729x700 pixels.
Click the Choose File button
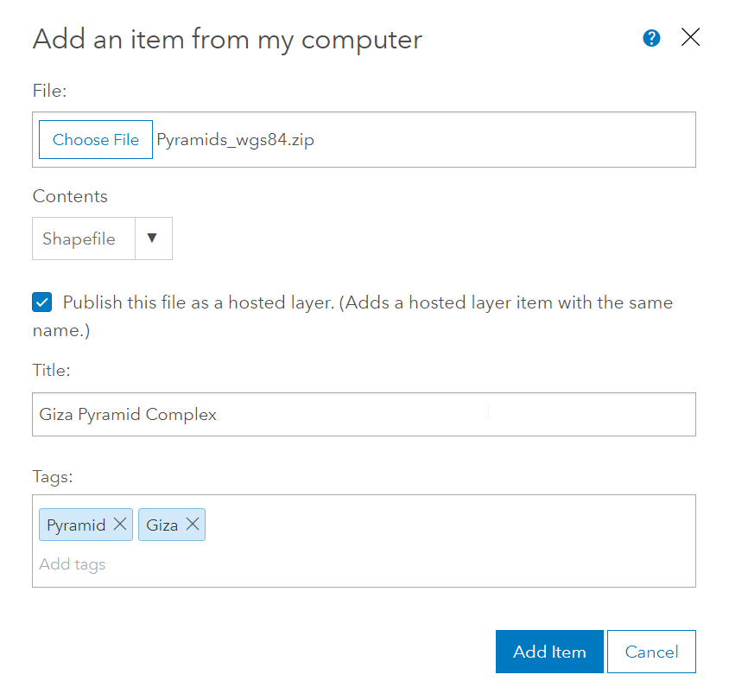pyautogui.click(x=96, y=139)
